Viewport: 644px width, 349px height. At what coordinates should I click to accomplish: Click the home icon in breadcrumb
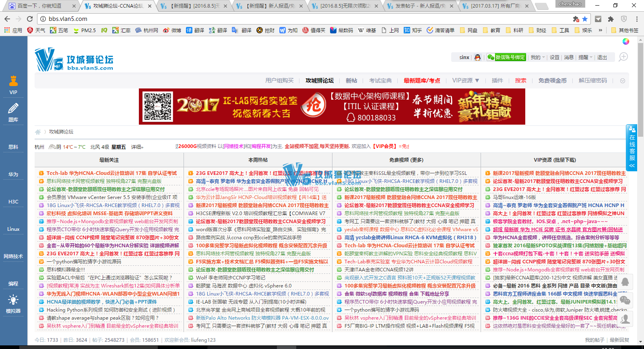click(38, 132)
